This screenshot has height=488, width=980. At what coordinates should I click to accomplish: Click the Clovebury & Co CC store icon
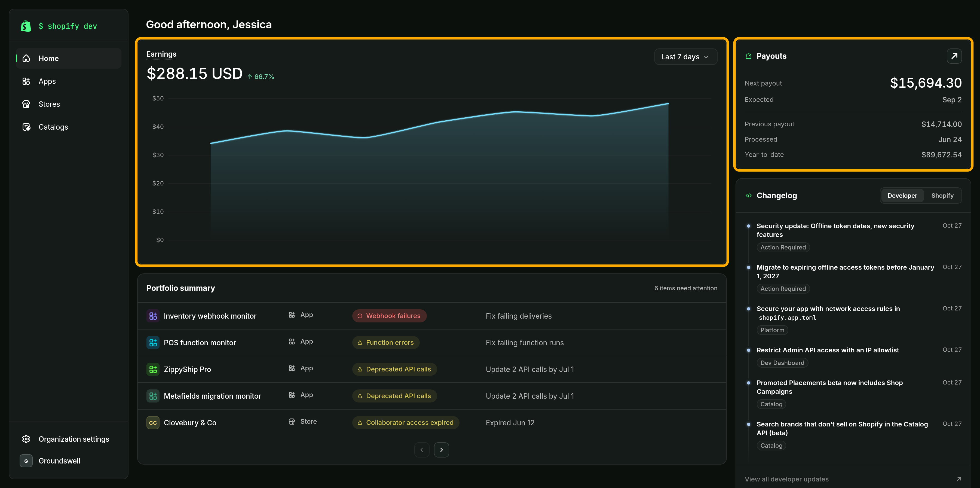tap(153, 423)
